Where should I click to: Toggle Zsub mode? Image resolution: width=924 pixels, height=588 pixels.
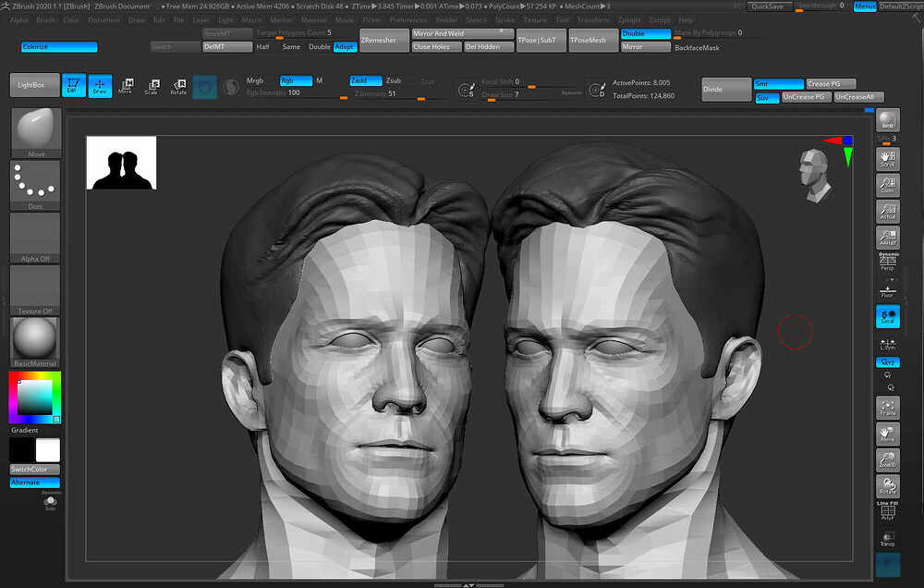[x=394, y=80]
